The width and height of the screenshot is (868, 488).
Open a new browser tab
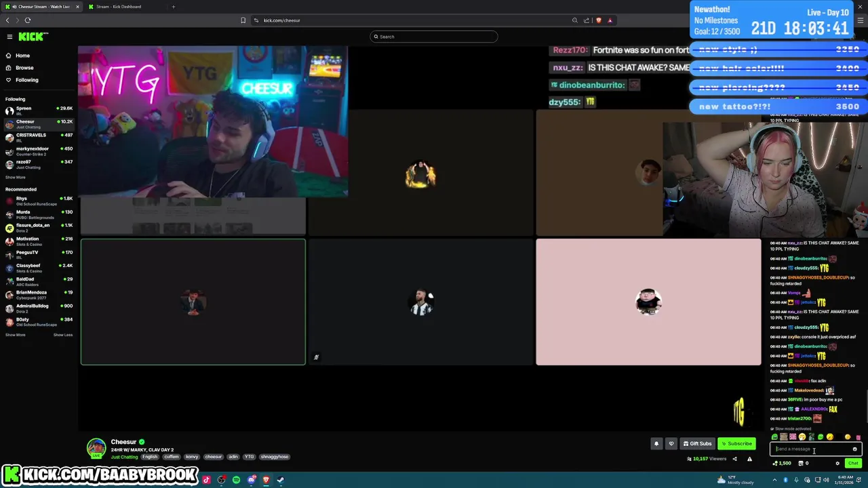(173, 7)
